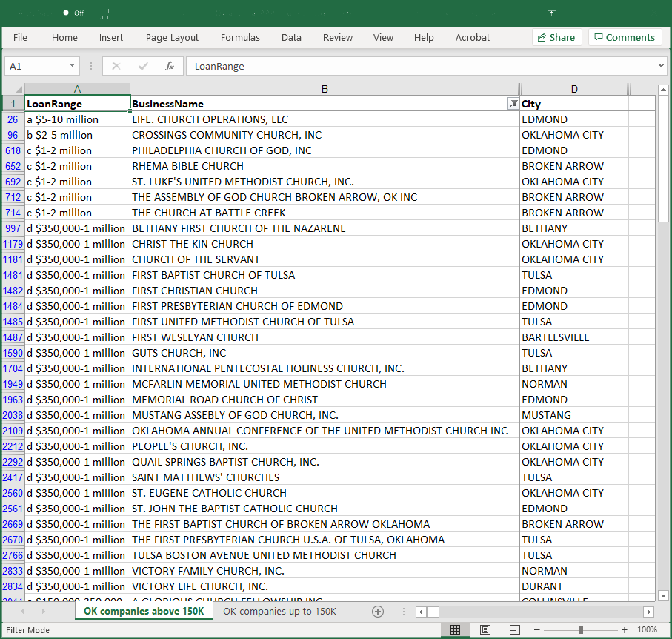This screenshot has height=639, width=672.
Task: Select the DURANT city cell
Action: 574,586
